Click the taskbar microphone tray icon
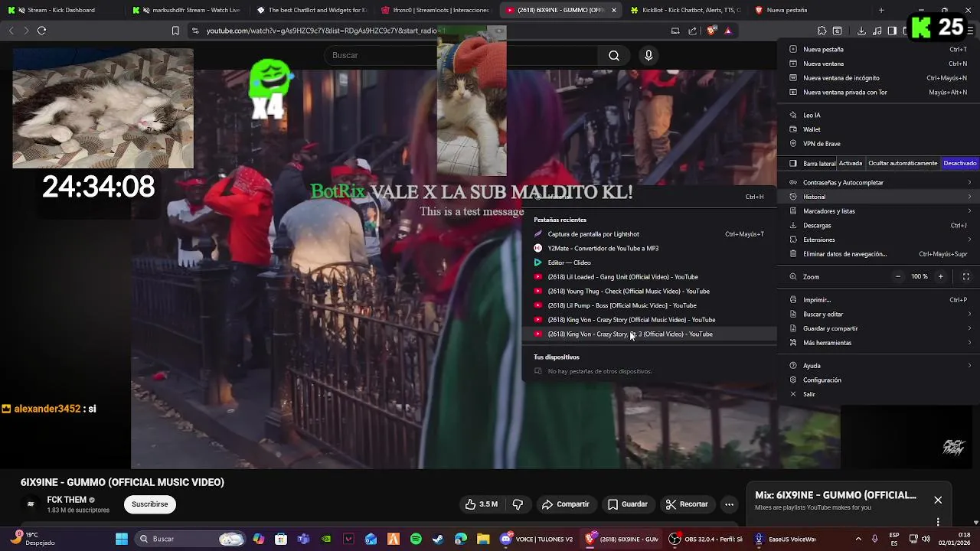 click(x=874, y=539)
